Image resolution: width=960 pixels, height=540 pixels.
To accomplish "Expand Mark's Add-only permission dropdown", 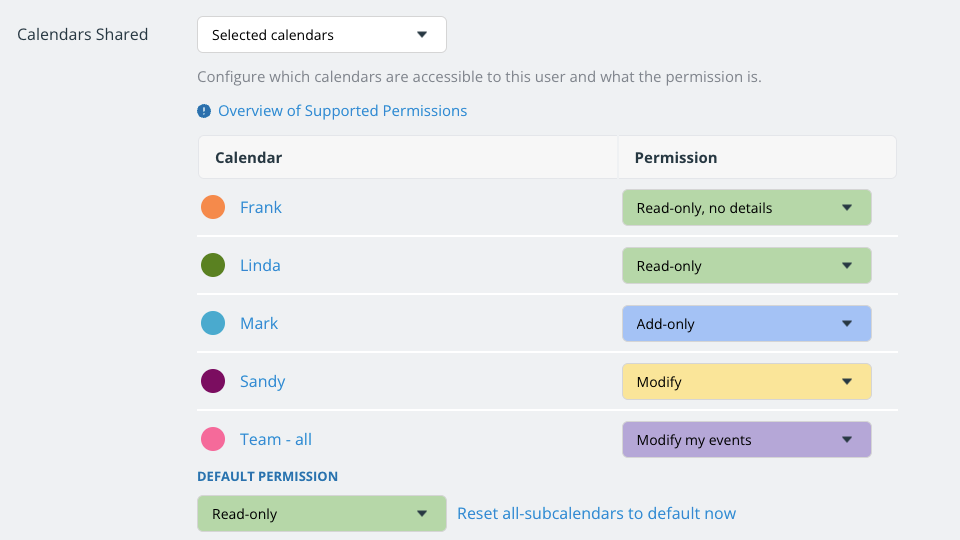I will [746, 324].
